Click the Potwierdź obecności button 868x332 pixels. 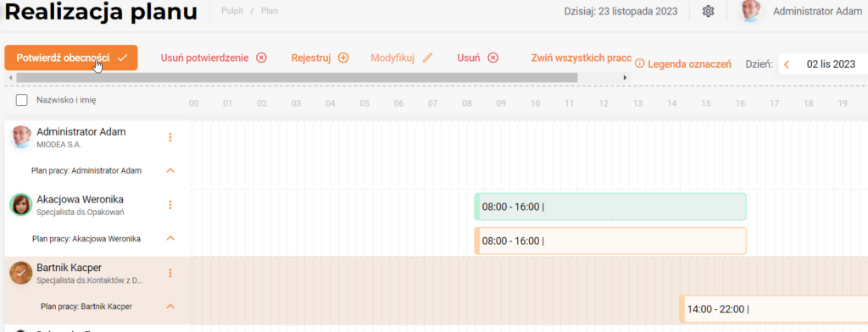71,58
